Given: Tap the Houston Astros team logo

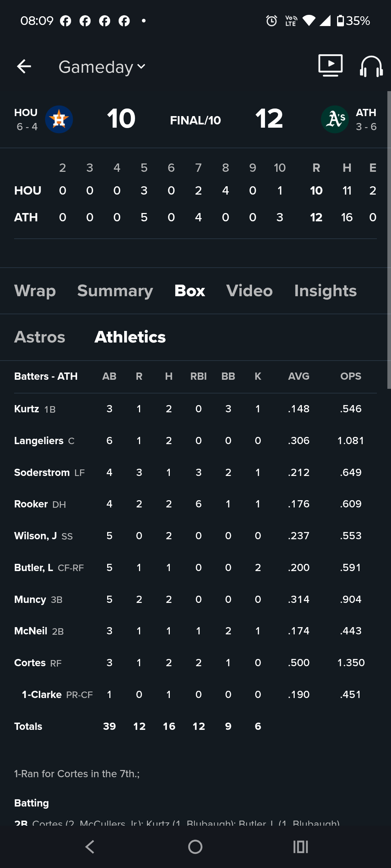Looking at the screenshot, I should click(x=59, y=119).
